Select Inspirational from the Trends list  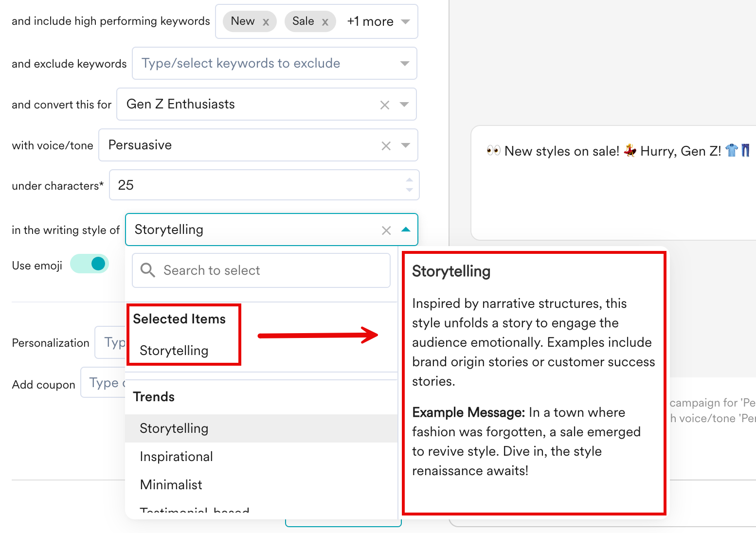(x=176, y=457)
